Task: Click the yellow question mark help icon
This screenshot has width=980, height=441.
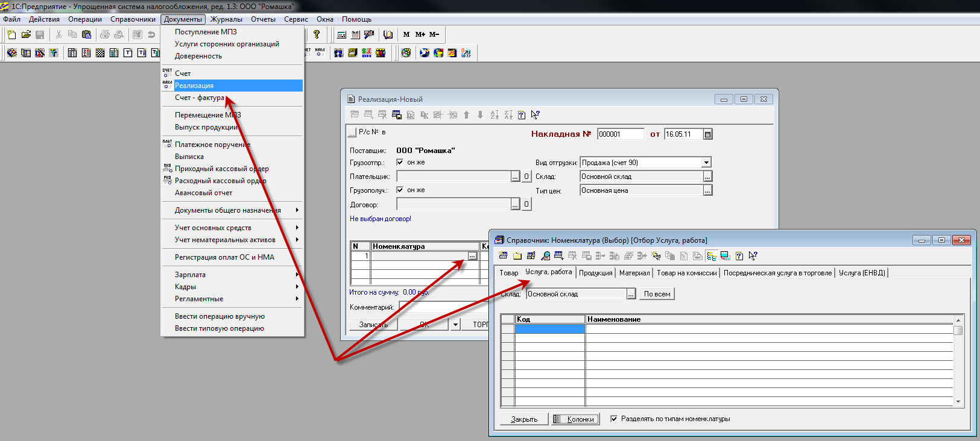Action: [317, 34]
